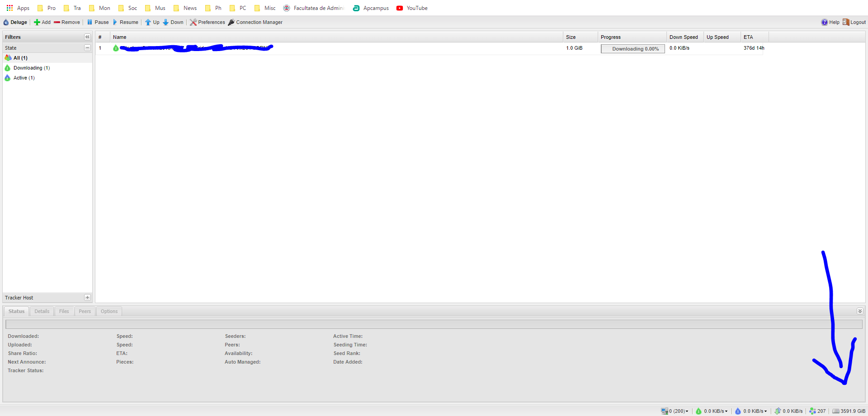This screenshot has width=868, height=416.
Task: Open the YouTube bookmark
Action: click(x=412, y=8)
